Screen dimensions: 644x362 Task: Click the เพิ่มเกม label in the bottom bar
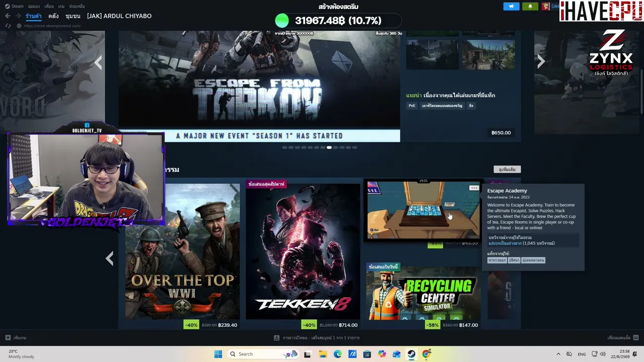coord(20,338)
